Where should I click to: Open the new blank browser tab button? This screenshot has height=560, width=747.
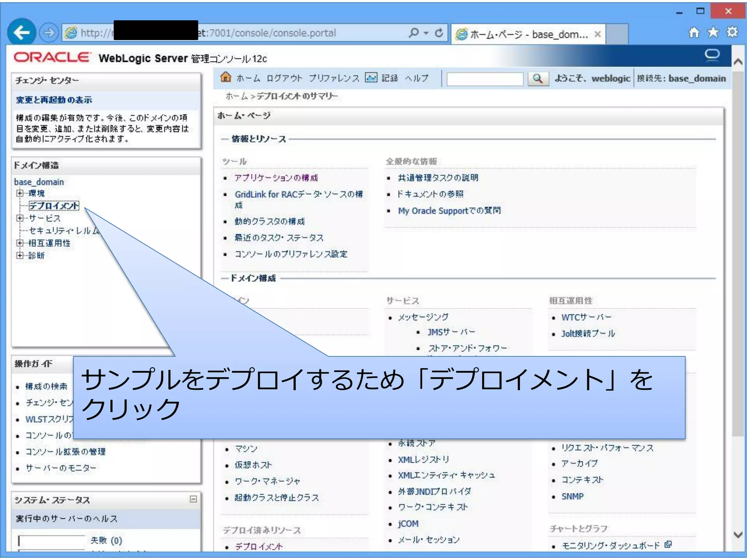617,34
